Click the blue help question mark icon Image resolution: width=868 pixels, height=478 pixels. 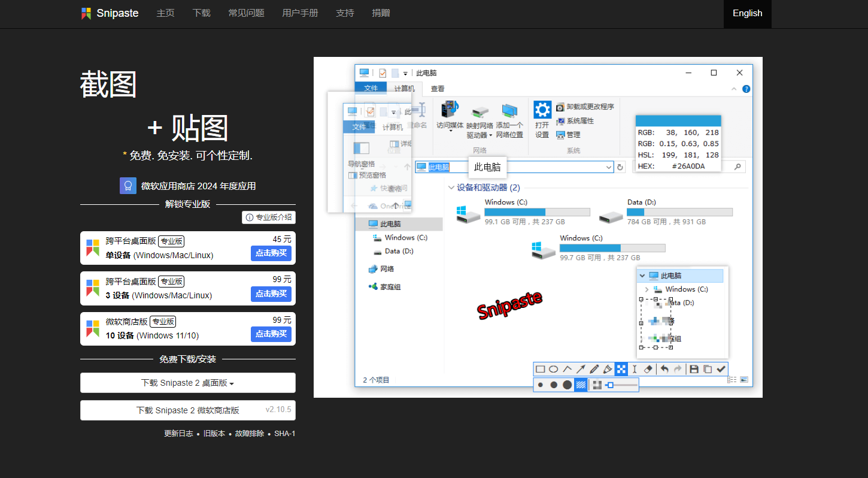tap(746, 89)
